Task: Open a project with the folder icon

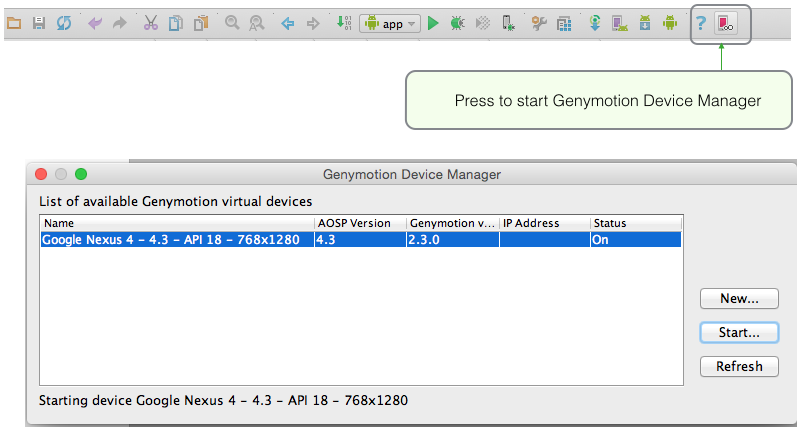Action: (14, 23)
